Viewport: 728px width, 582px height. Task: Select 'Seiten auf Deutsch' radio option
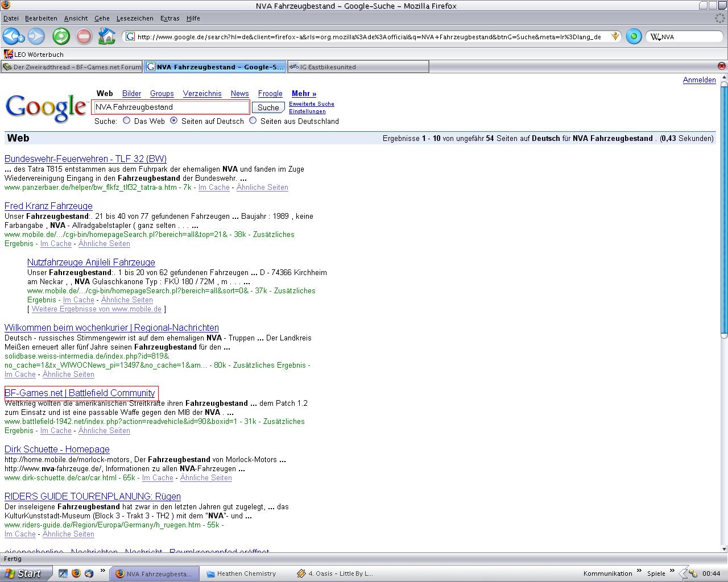click(x=174, y=120)
